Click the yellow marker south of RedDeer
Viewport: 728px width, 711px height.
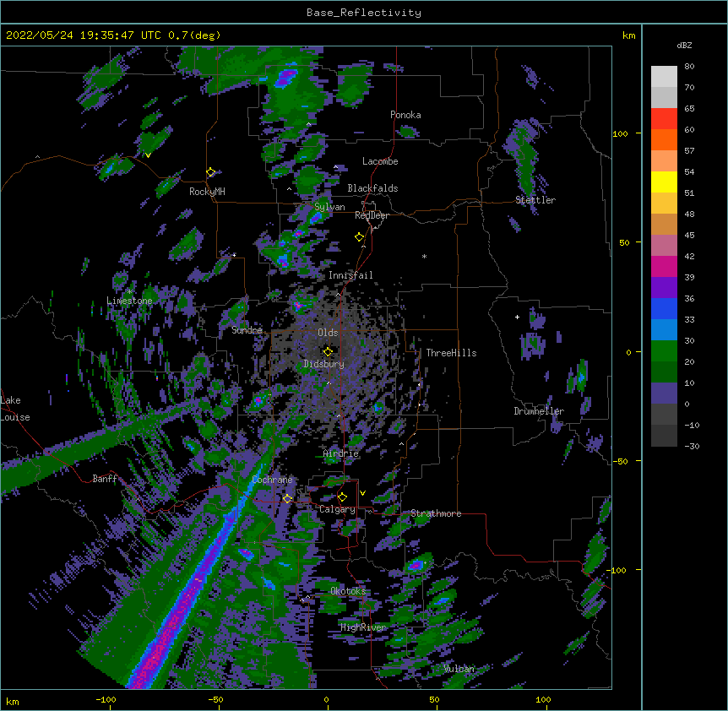point(360,237)
